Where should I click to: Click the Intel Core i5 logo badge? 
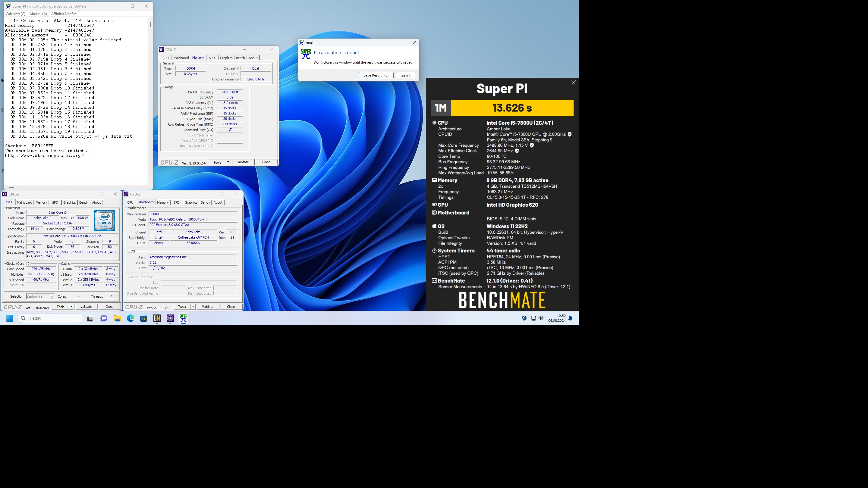coord(105,220)
